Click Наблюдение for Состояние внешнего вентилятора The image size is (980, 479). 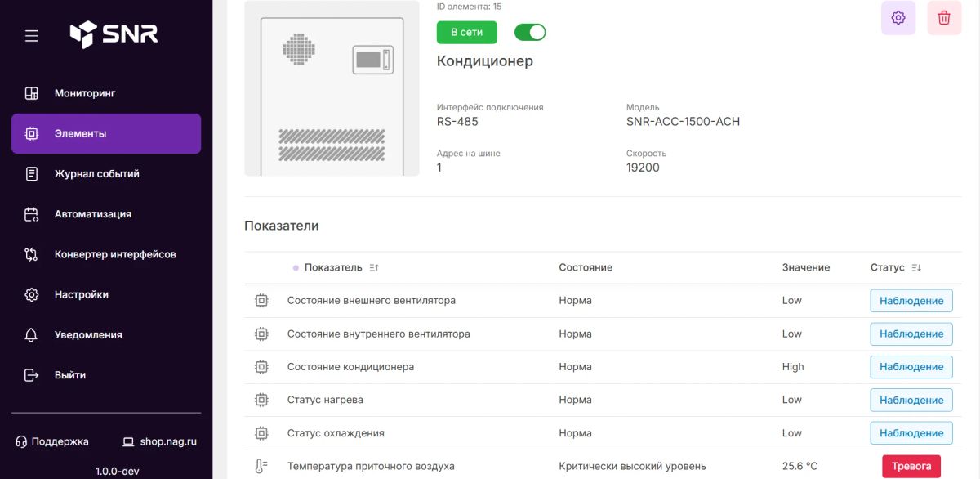[x=911, y=301]
